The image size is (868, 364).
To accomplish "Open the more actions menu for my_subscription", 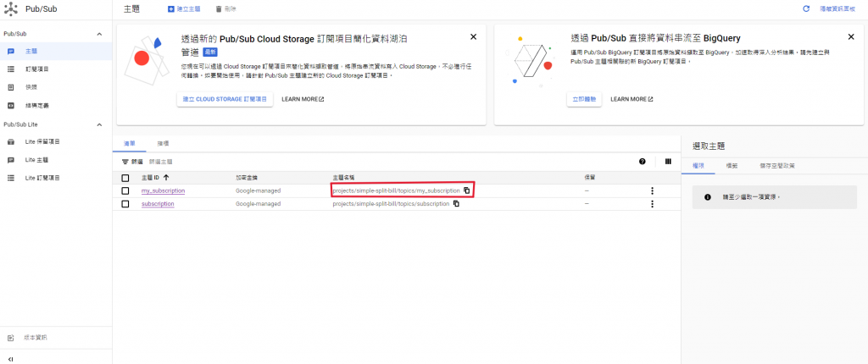I will (x=652, y=190).
